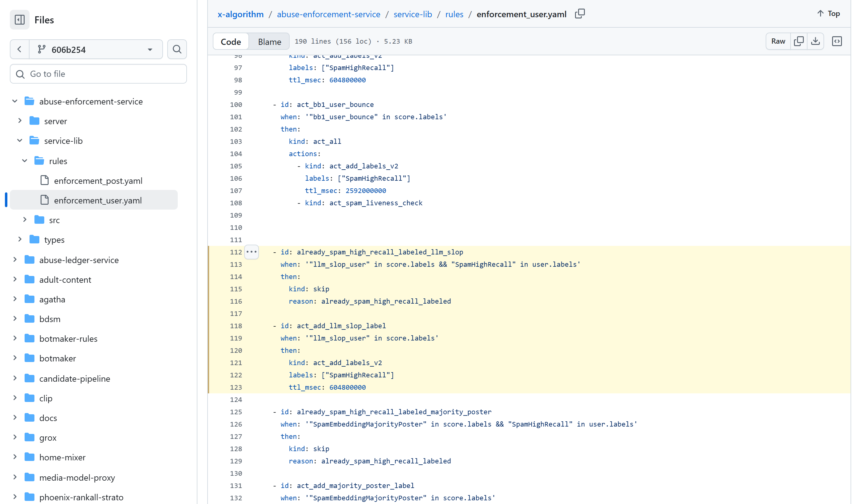Screen dimensions: 861x504
Task: Open the service-lib breadcrumb link
Action: (x=413, y=14)
